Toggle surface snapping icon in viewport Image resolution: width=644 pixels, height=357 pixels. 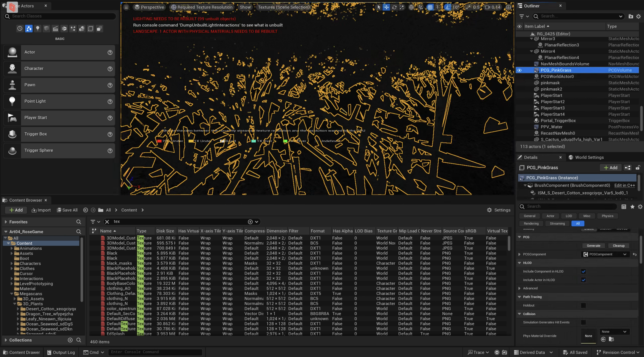(x=421, y=7)
